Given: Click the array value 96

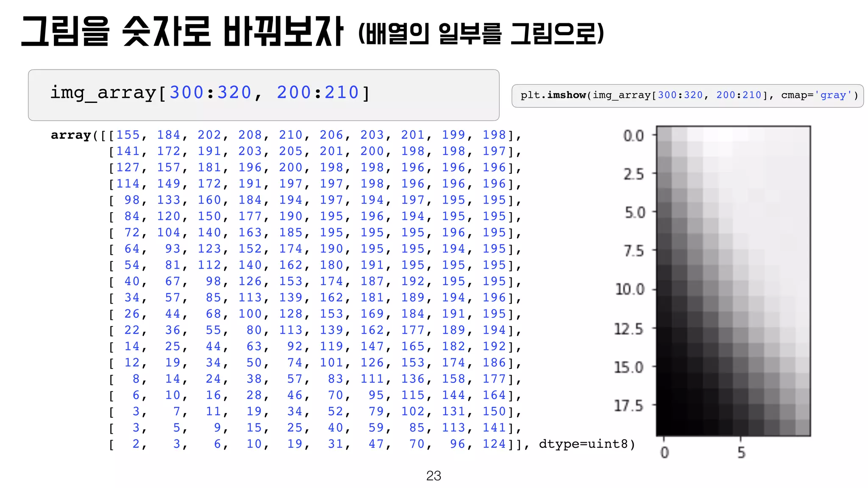Looking at the screenshot, I should point(457,444).
